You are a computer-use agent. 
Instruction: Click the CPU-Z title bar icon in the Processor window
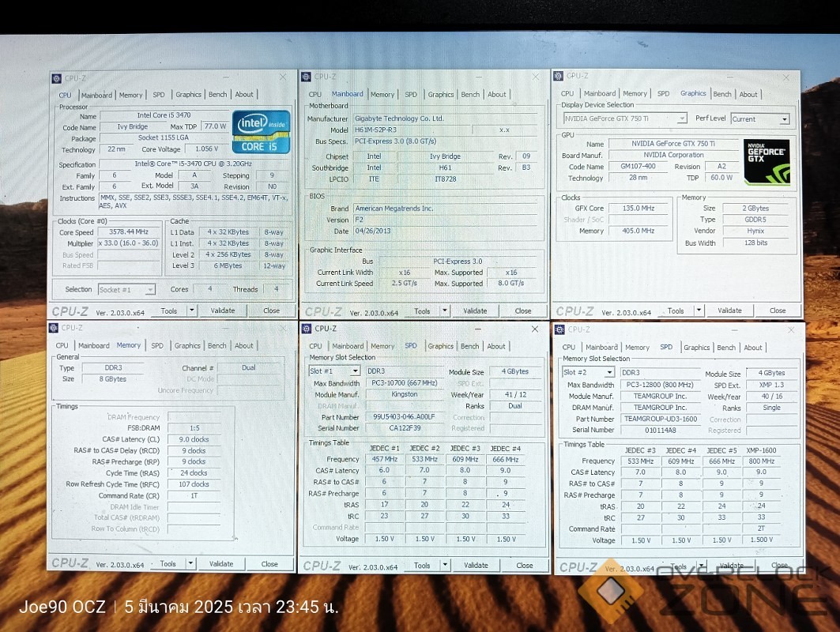(x=56, y=78)
